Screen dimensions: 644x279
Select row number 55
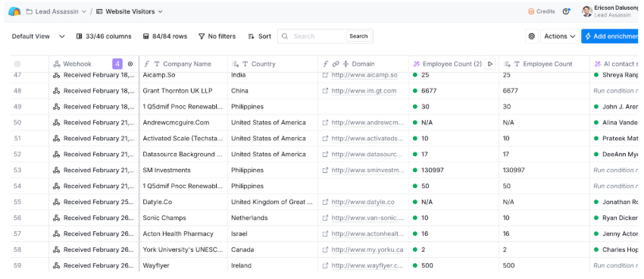point(17,202)
